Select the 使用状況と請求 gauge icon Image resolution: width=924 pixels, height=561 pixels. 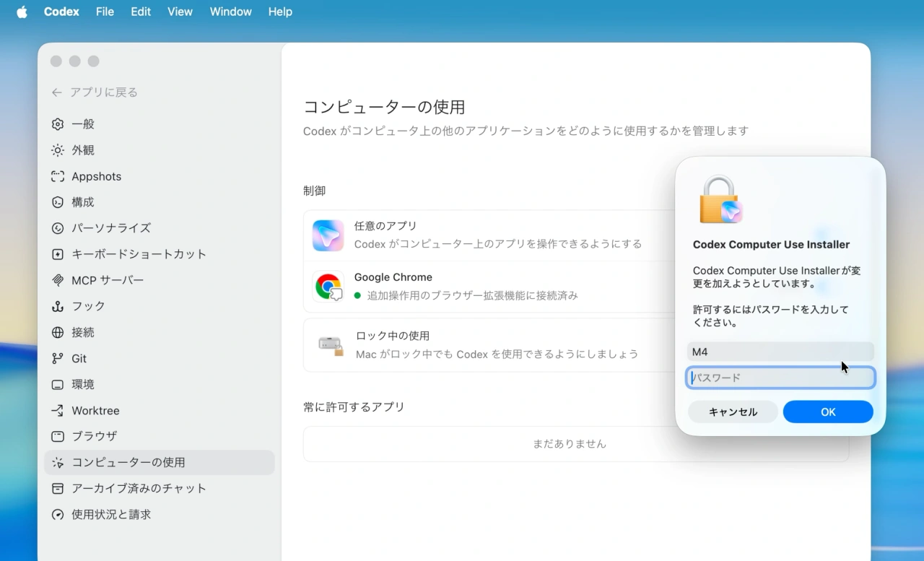pyautogui.click(x=58, y=514)
